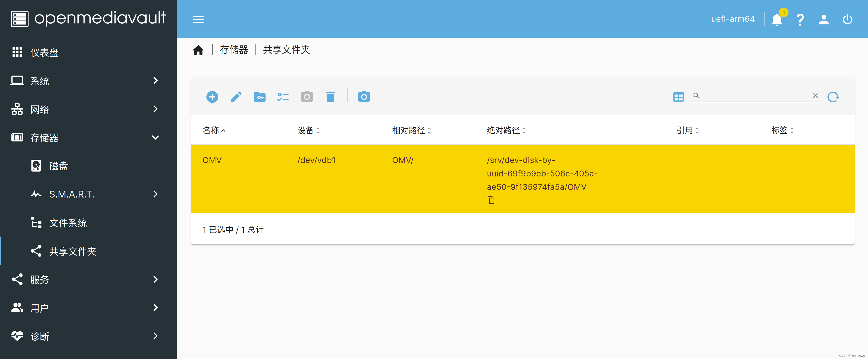Open the access control list icon

(283, 97)
